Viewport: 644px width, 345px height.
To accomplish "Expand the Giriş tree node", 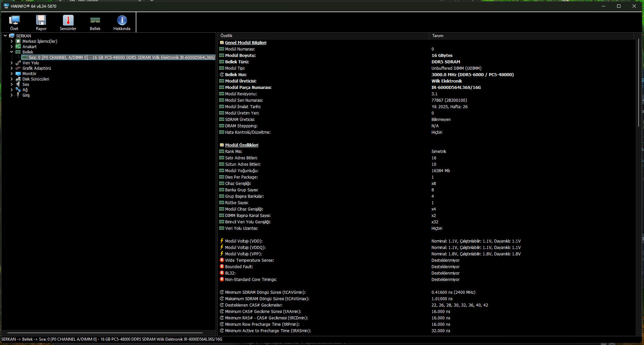I will (12, 95).
